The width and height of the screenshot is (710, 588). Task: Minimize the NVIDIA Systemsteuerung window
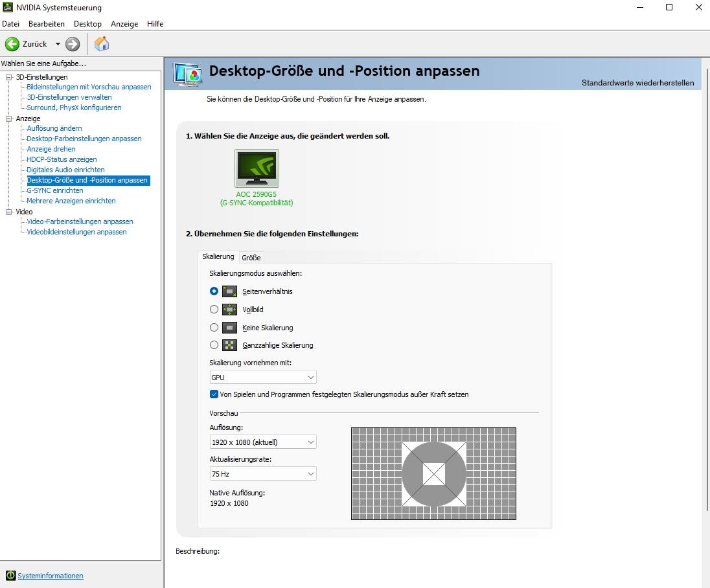[640, 7]
